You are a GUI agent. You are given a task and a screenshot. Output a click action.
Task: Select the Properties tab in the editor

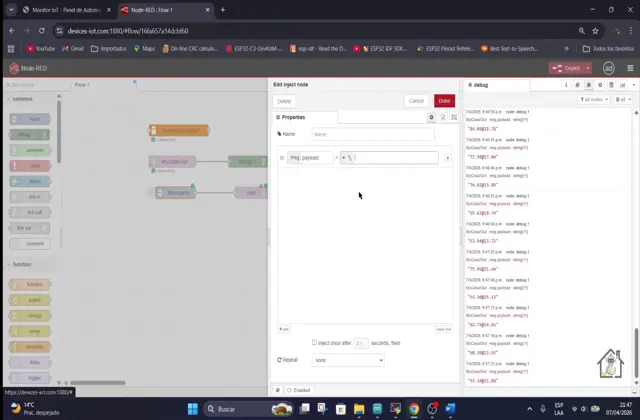pos(293,117)
